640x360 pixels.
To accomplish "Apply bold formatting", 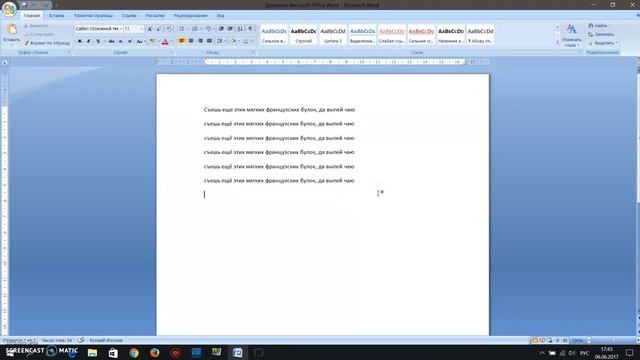I will (x=79, y=41).
